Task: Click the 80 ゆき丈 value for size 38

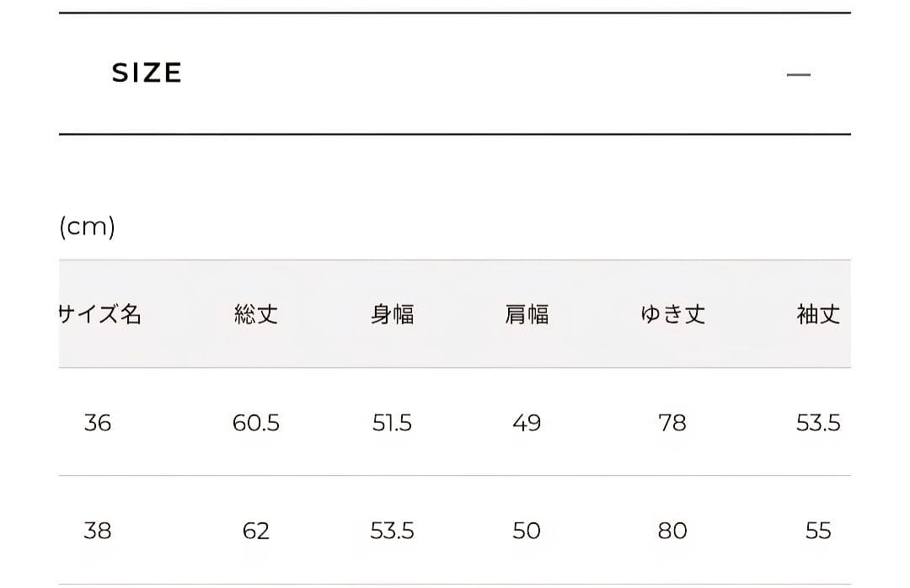Action: 672,531
